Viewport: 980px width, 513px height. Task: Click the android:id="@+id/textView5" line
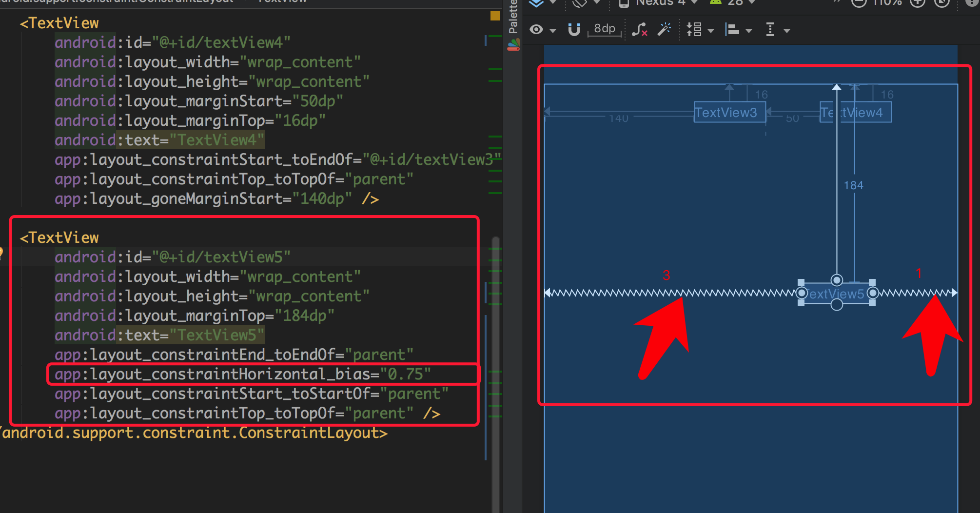[173, 257]
